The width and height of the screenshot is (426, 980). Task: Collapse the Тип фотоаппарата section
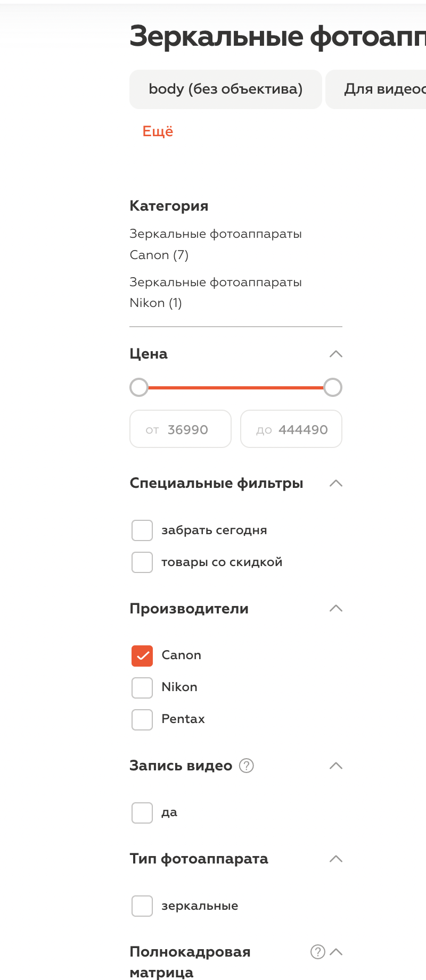pos(336,859)
